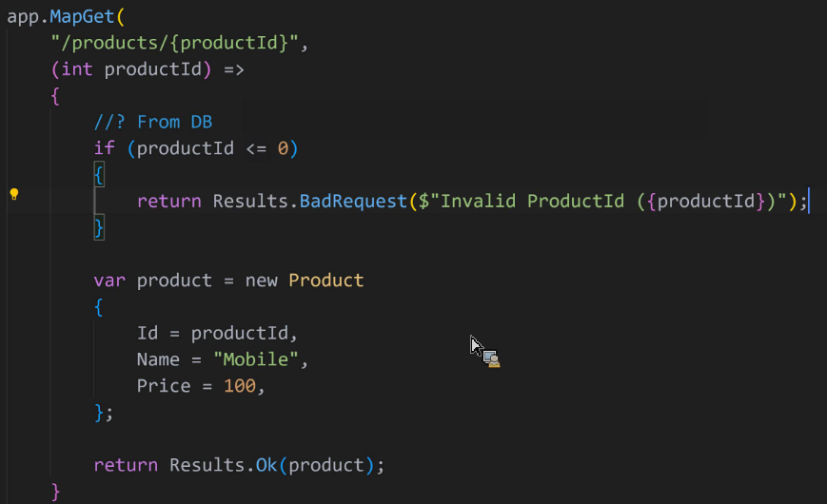
Task: Click the highlighted closing brace of if block
Action: click(x=99, y=227)
